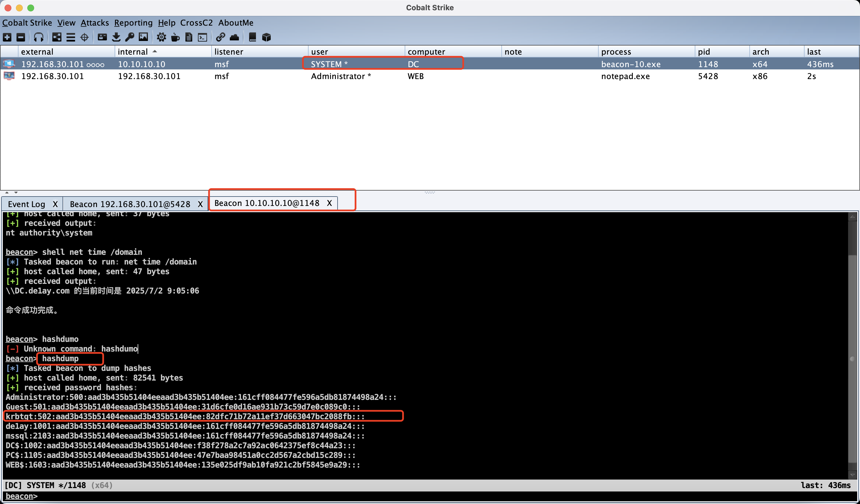Click the WEB session computer icon
The height and width of the screenshot is (504, 860).
(x=9, y=76)
